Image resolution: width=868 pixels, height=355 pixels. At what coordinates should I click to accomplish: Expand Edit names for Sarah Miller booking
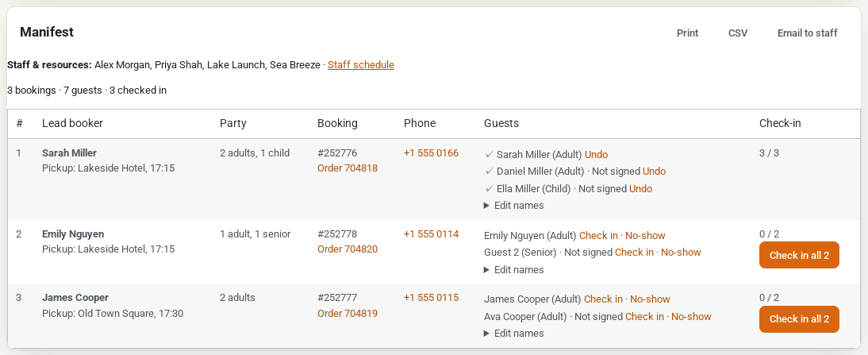(513, 206)
